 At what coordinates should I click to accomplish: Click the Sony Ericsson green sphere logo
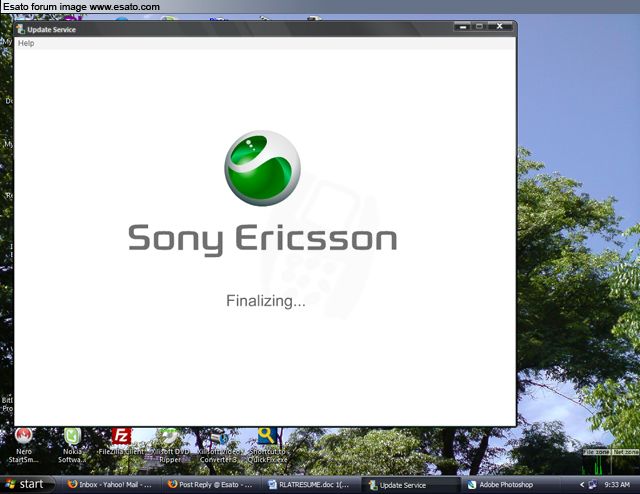pyautogui.click(x=262, y=168)
